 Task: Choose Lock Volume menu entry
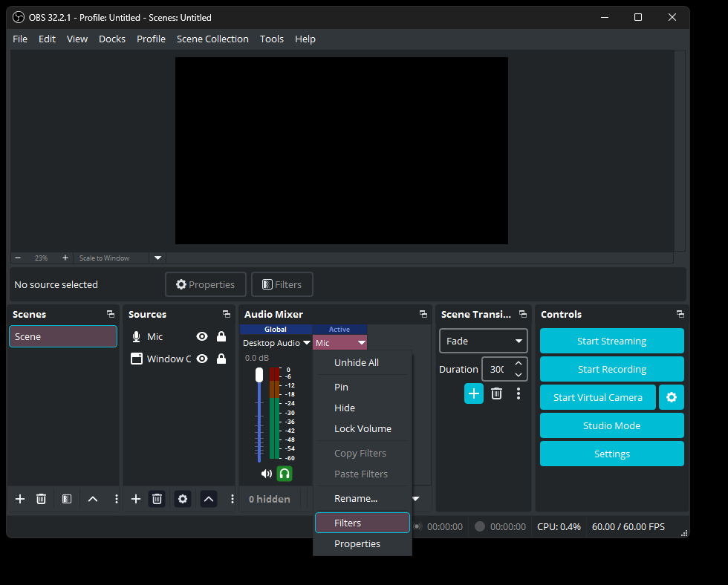click(x=363, y=428)
